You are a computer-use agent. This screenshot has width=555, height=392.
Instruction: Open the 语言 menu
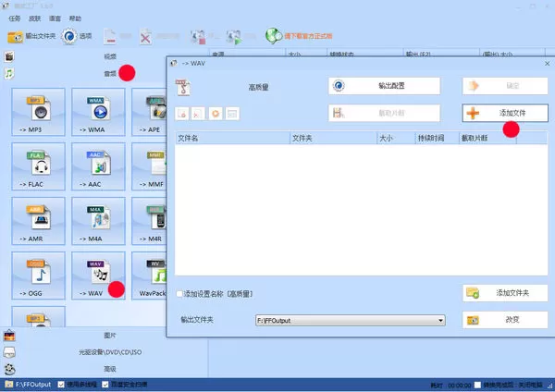tap(55, 18)
